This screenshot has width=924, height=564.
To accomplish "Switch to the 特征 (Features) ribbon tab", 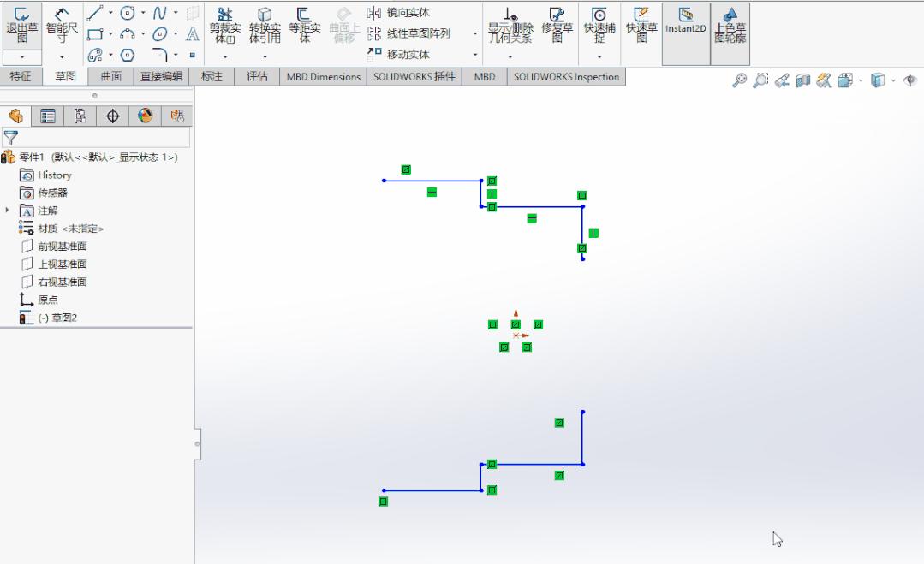I will pos(22,76).
